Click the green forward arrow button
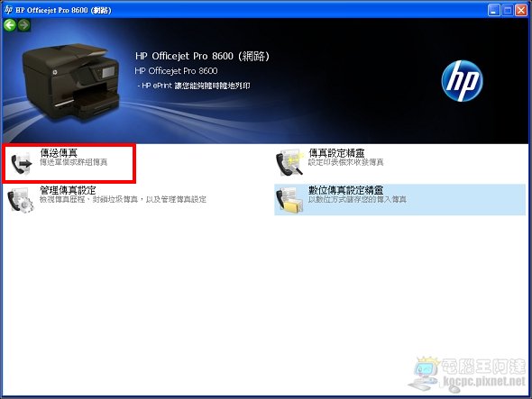The height and width of the screenshot is (399, 532). point(23,25)
